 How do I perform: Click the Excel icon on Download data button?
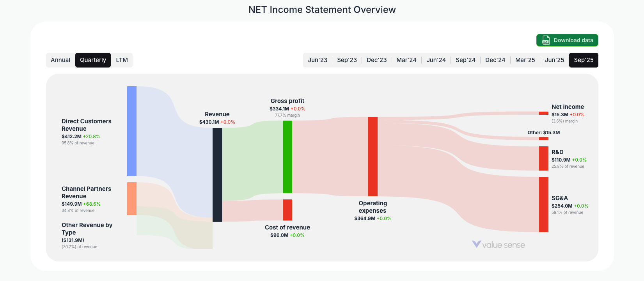click(545, 40)
